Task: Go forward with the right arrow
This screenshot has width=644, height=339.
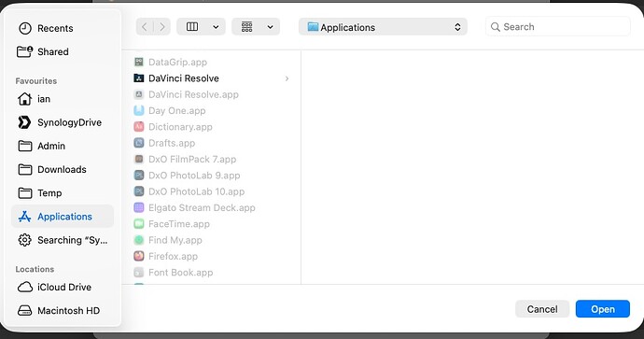Action: [x=162, y=27]
